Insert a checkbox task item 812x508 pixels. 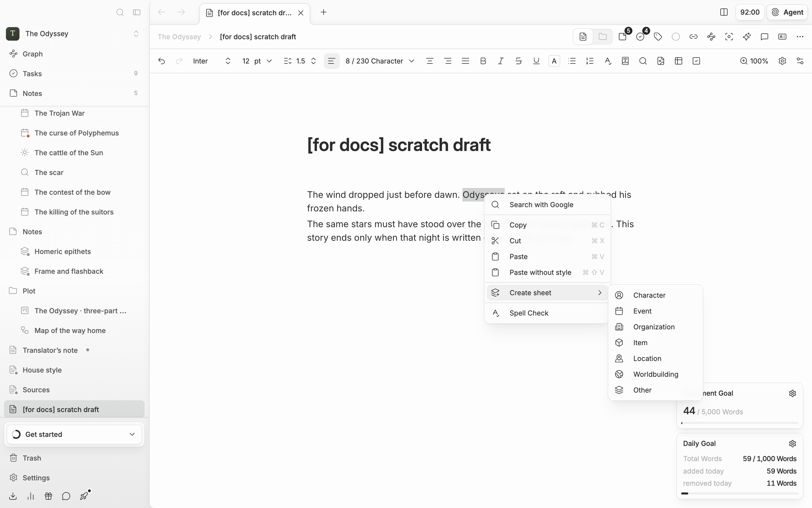pyautogui.click(x=696, y=61)
